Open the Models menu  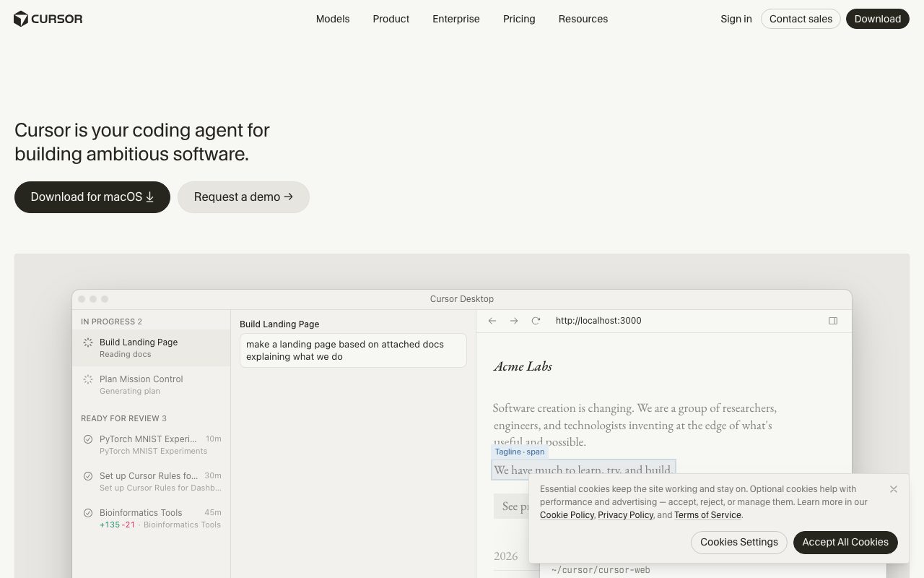(333, 19)
